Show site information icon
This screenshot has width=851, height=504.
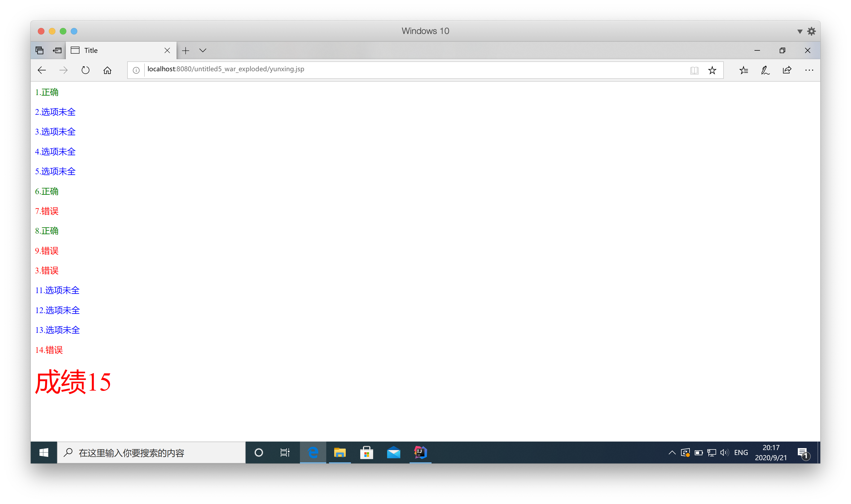(x=136, y=70)
